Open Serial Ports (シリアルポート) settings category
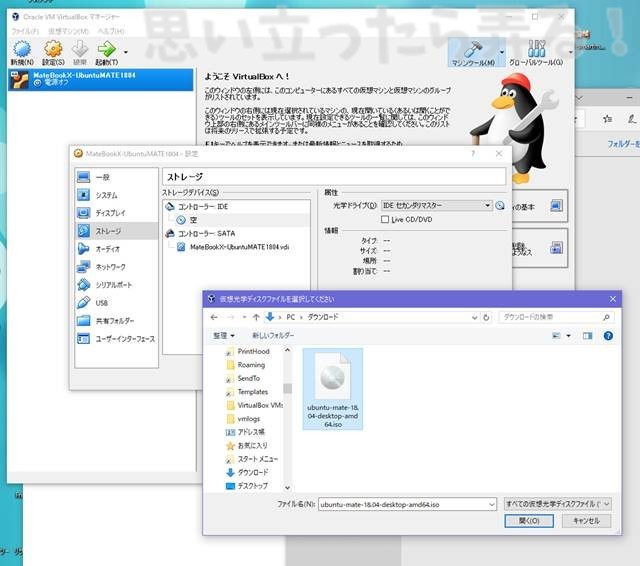 116,285
